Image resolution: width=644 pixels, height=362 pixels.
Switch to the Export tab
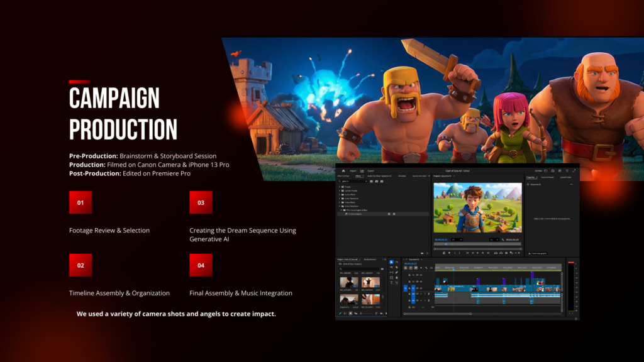pyautogui.click(x=371, y=170)
